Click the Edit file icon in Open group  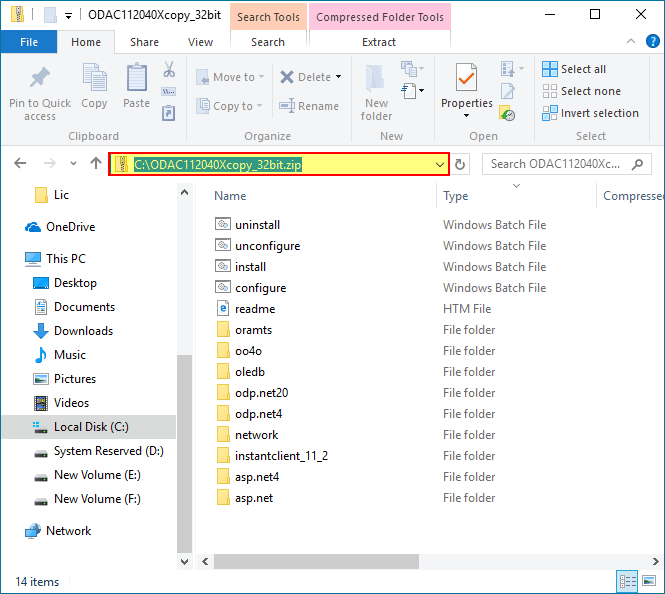coord(508,91)
